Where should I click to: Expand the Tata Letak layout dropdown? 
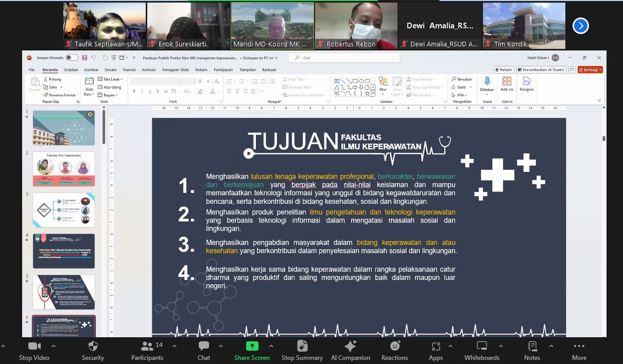click(109, 79)
